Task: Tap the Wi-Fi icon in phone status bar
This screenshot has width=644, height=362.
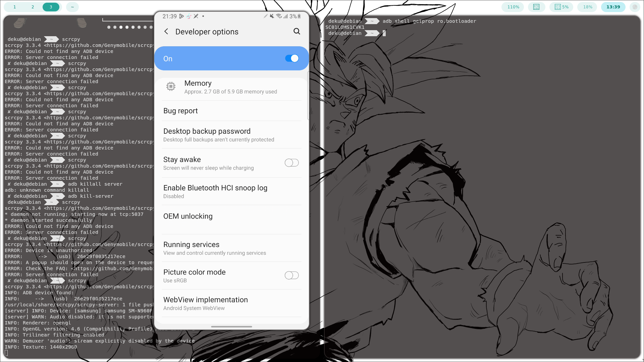Action: click(279, 16)
